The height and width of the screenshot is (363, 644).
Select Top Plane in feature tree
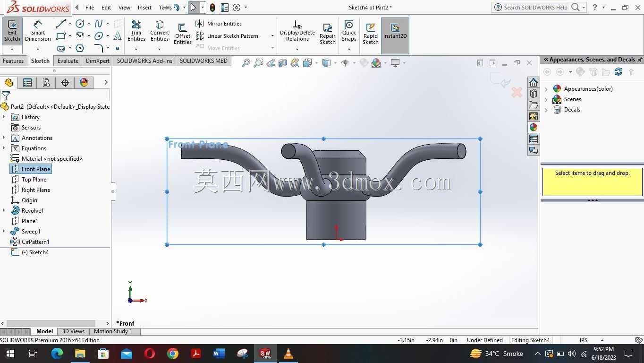pos(34,180)
